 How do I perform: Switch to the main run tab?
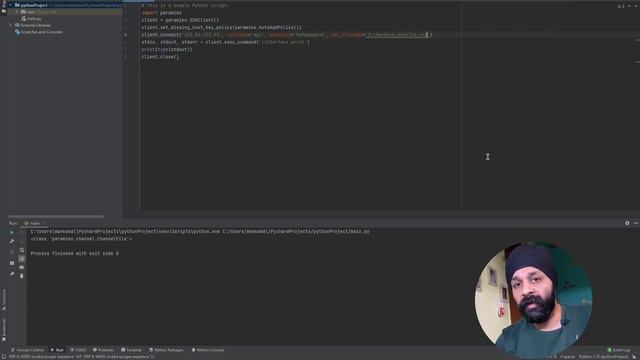coord(33,223)
